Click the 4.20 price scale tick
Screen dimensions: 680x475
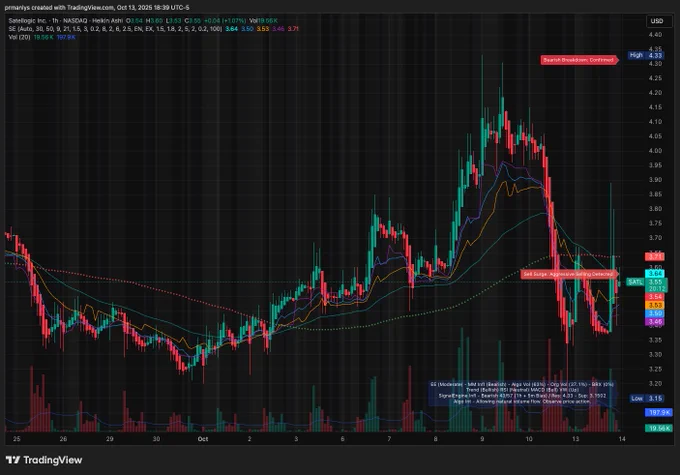655,93
